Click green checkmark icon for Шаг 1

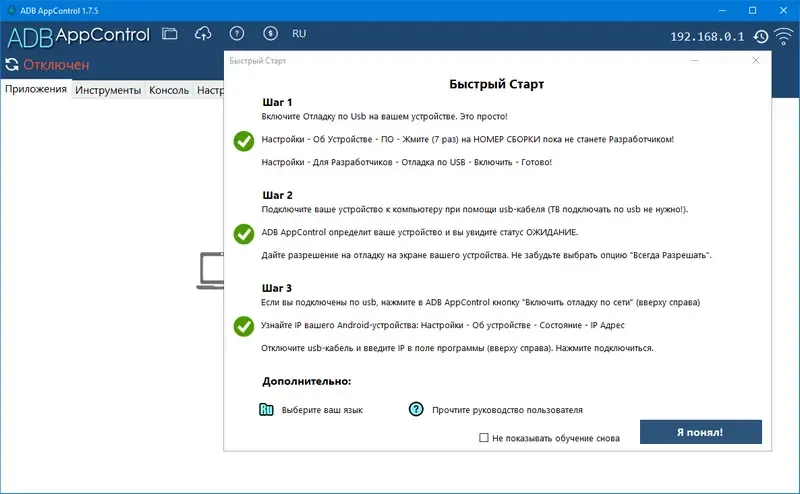244,141
